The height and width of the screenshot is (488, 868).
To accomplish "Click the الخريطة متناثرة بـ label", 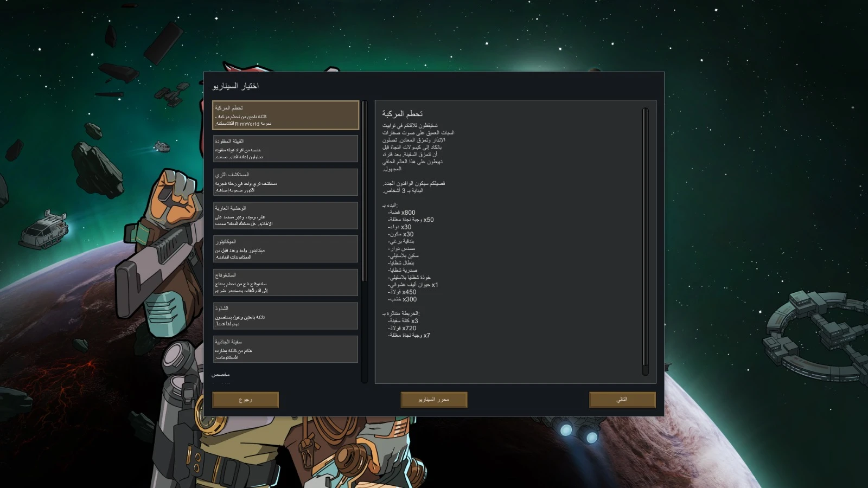I will pyautogui.click(x=401, y=313).
